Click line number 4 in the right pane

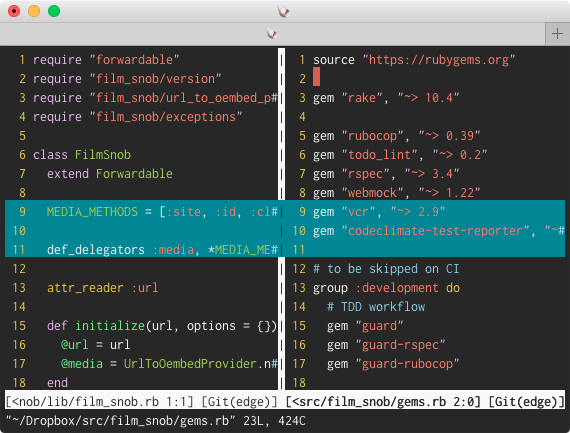(x=302, y=117)
